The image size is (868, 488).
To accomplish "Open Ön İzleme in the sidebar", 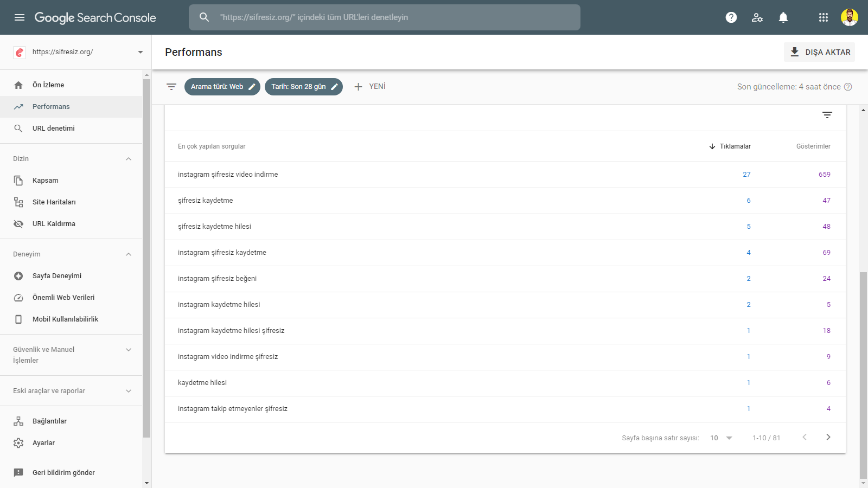I will [71, 85].
